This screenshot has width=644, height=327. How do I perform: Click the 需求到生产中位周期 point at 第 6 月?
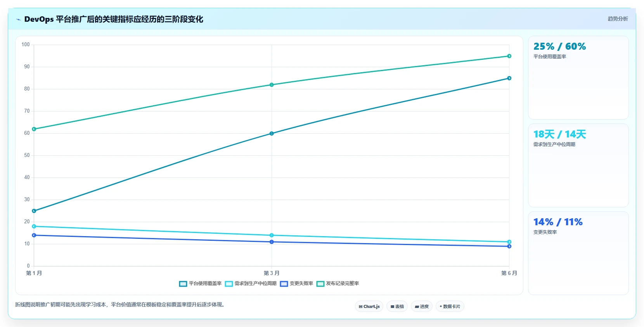click(x=509, y=242)
